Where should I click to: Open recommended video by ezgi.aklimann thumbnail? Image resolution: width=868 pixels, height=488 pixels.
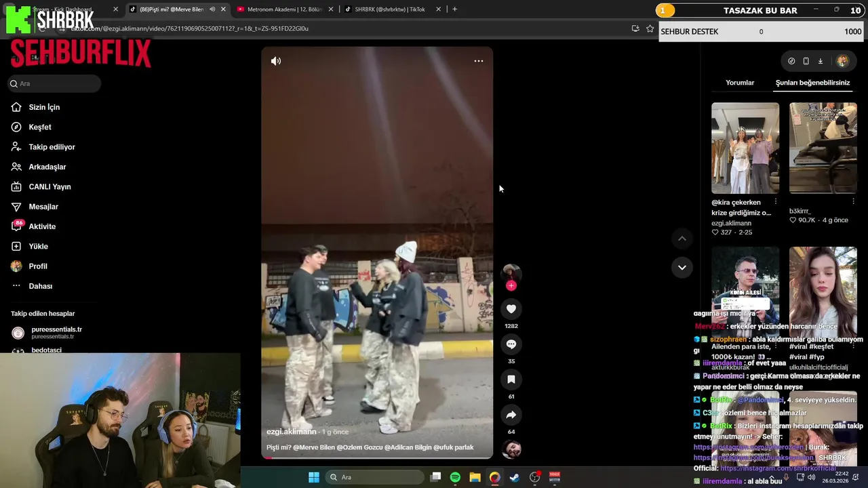pos(745,148)
